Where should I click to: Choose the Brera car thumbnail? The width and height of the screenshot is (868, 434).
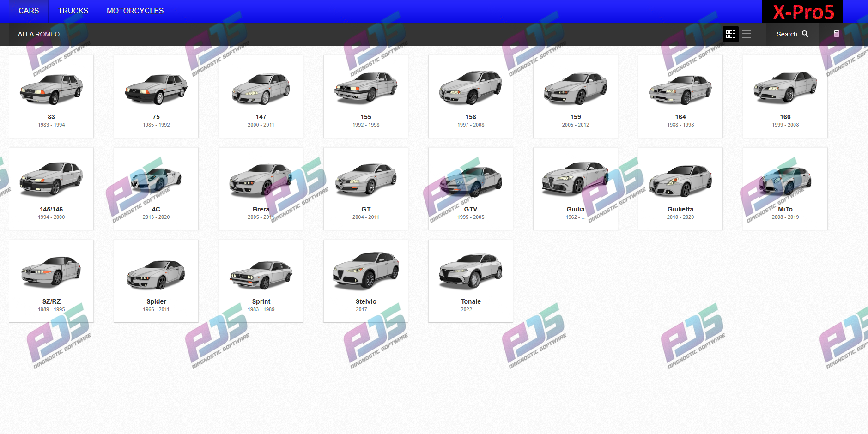[261, 179]
